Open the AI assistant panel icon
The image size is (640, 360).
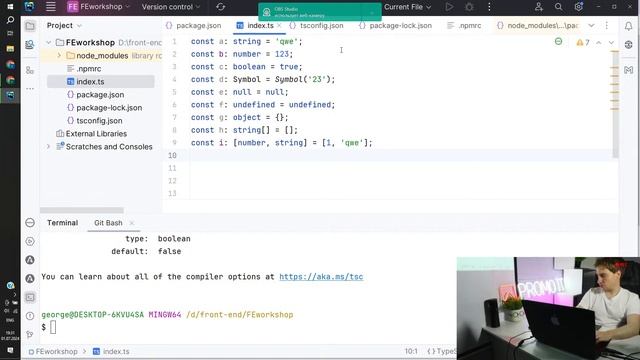point(629,44)
